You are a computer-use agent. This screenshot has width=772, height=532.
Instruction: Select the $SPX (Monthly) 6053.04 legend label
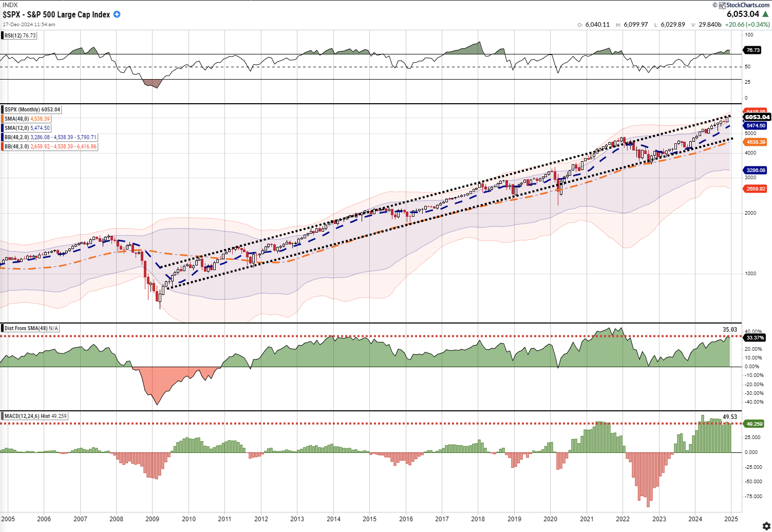[32, 109]
